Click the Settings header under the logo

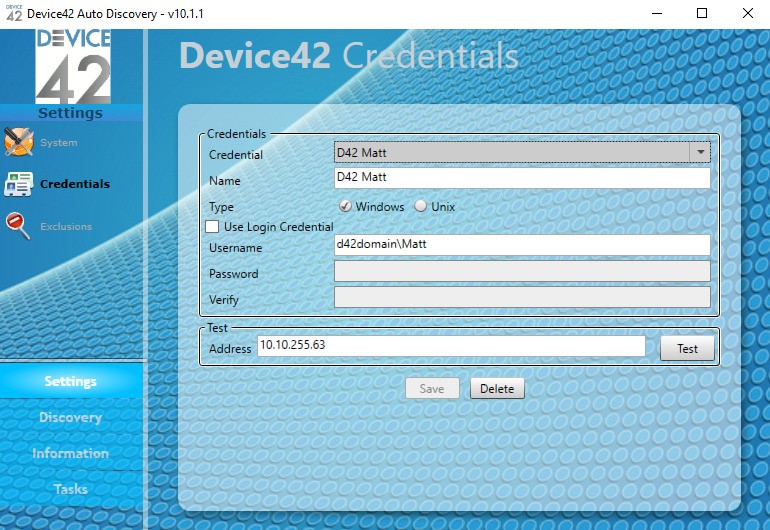71,113
